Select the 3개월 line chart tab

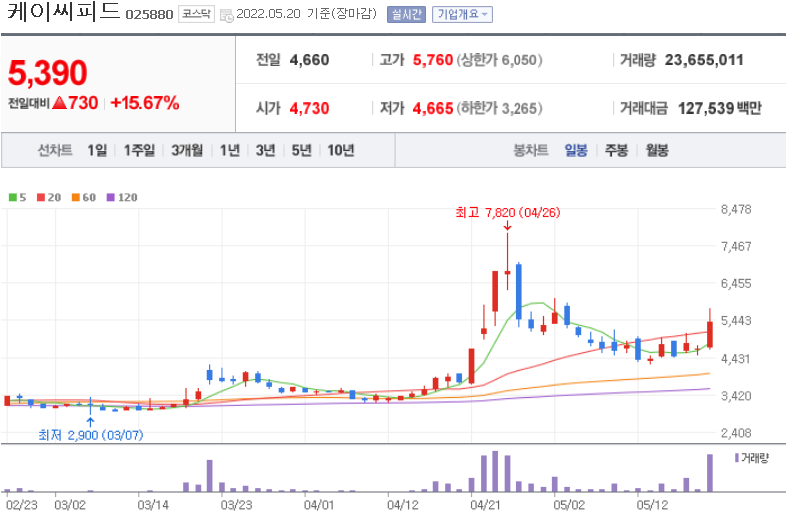tap(187, 150)
